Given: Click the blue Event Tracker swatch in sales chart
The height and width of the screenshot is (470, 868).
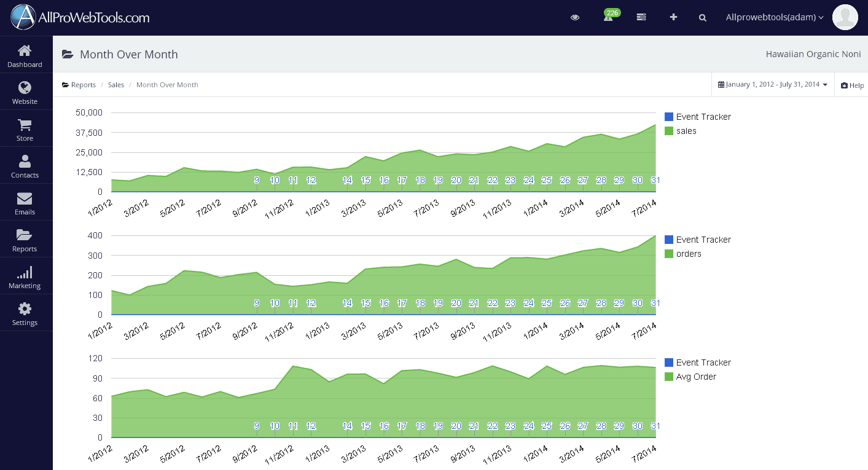Looking at the screenshot, I should 669,117.
